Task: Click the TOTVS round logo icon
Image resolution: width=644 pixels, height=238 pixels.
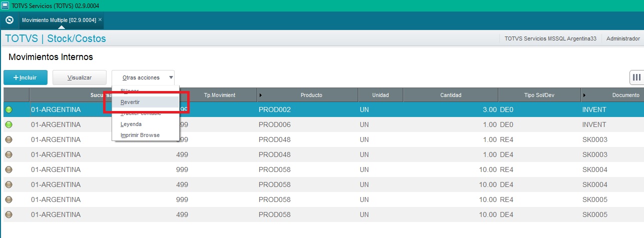Action: pos(9,20)
